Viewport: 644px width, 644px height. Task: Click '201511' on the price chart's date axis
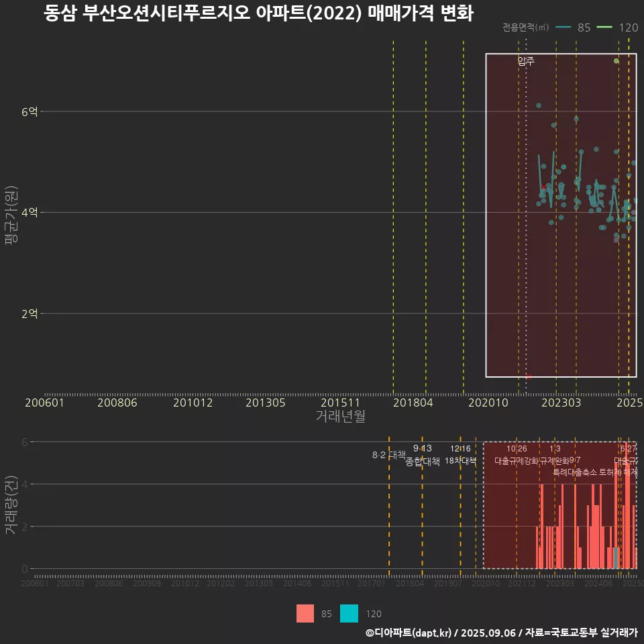click(x=340, y=402)
